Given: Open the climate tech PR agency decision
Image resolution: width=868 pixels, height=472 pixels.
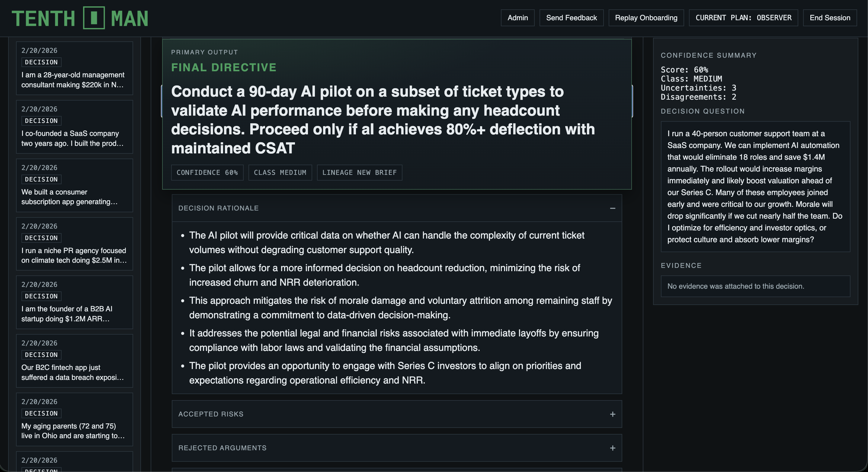Looking at the screenshot, I should [x=74, y=244].
